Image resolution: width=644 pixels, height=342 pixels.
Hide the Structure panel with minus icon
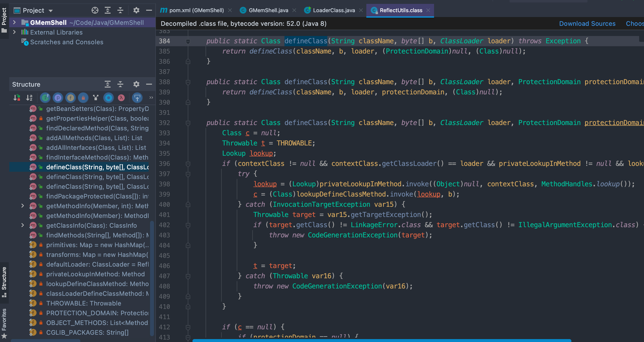pyautogui.click(x=149, y=84)
